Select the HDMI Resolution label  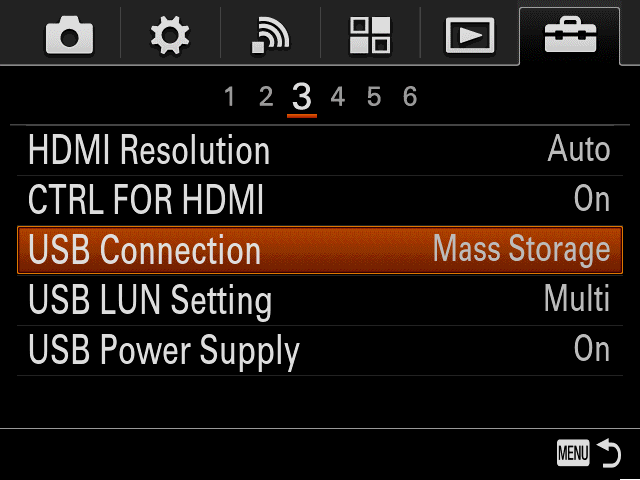click(149, 150)
